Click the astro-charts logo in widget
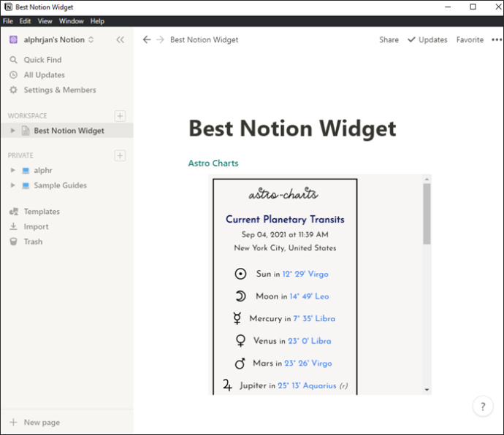This screenshot has height=435, width=504. pos(283,193)
